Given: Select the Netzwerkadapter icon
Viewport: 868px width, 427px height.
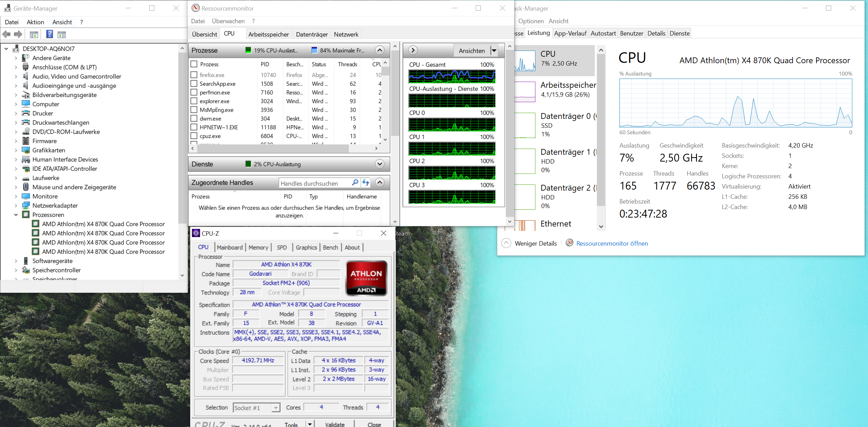Looking at the screenshot, I should (26, 206).
